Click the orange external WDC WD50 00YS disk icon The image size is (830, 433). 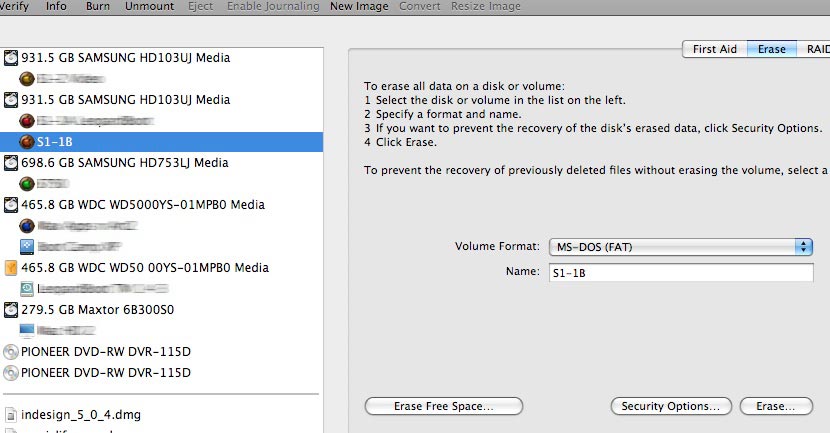[11, 268]
